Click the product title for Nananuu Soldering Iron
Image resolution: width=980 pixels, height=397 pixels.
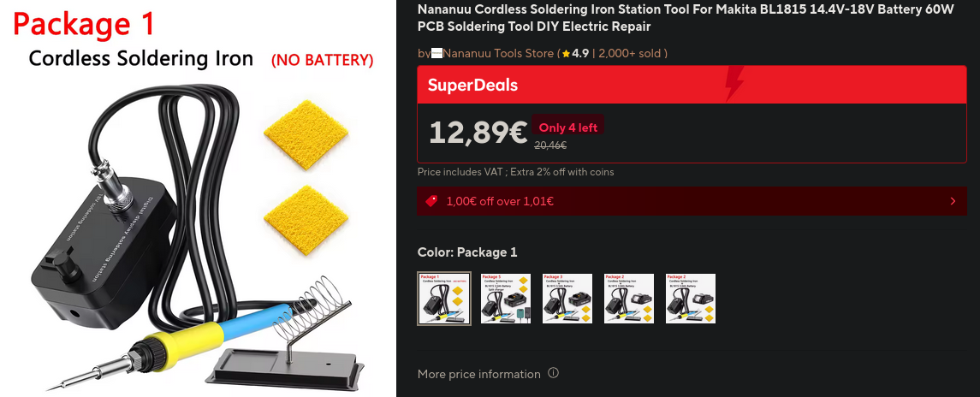click(686, 18)
